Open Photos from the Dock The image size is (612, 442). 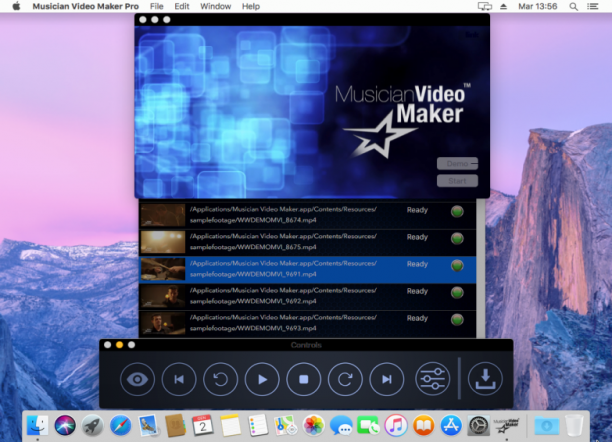(313, 425)
